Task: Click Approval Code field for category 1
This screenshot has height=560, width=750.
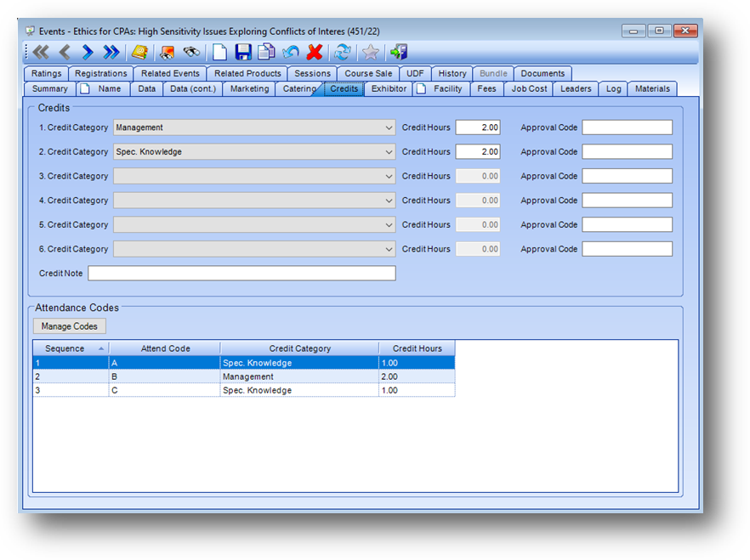Action: tap(627, 127)
